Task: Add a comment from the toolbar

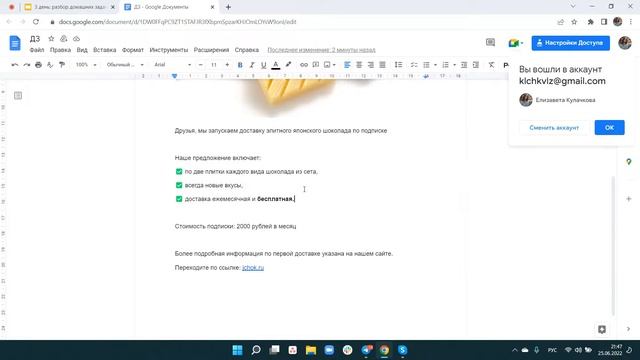Action: pos(316,65)
